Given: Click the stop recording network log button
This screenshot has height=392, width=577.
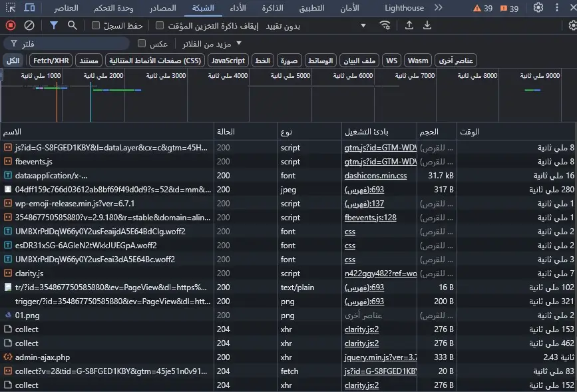Looking at the screenshot, I should click(11, 25).
